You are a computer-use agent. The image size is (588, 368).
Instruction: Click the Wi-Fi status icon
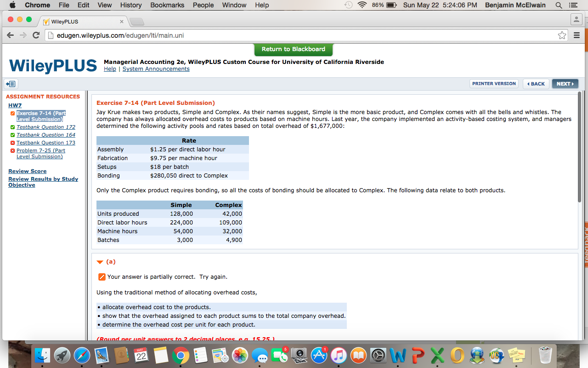coord(362,5)
